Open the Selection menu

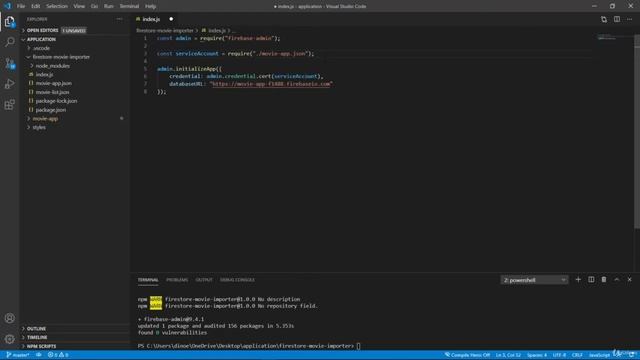point(57,6)
